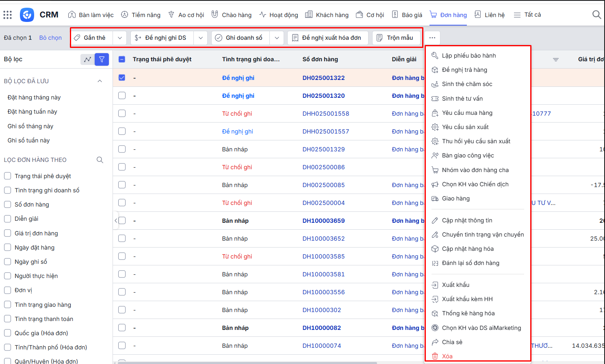Enable the Số đơn hàng filter checkbox
The width and height of the screenshot is (605, 364).
pos(7,205)
